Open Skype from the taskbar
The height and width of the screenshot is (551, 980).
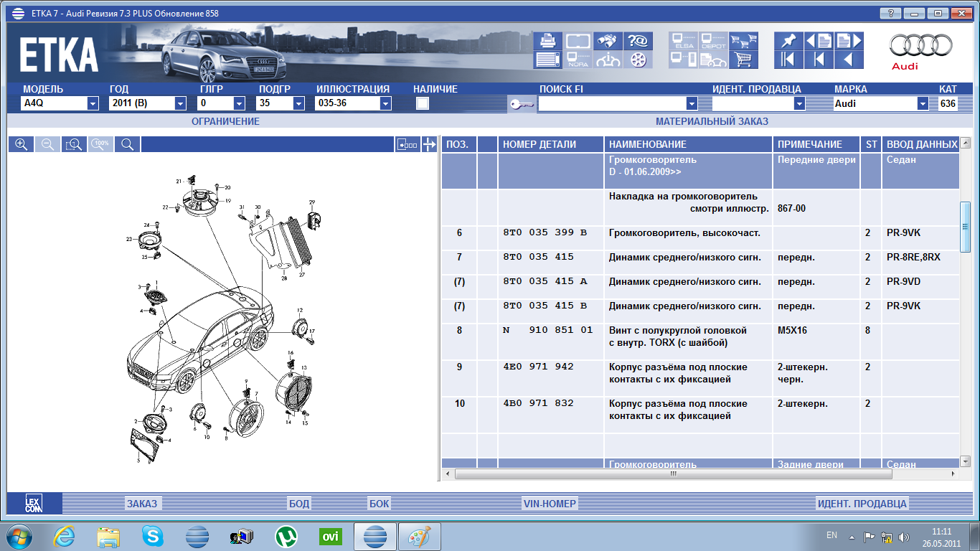click(x=152, y=536)
